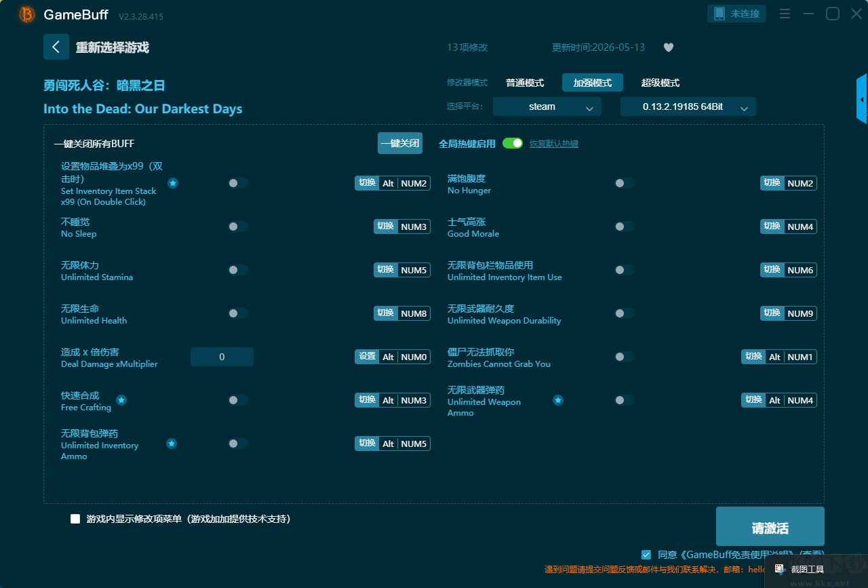Screen dimensions: 868x588
Task: Check the 游戏内显示修改项菜单 checkbox
Action: (x=75, y=519)
